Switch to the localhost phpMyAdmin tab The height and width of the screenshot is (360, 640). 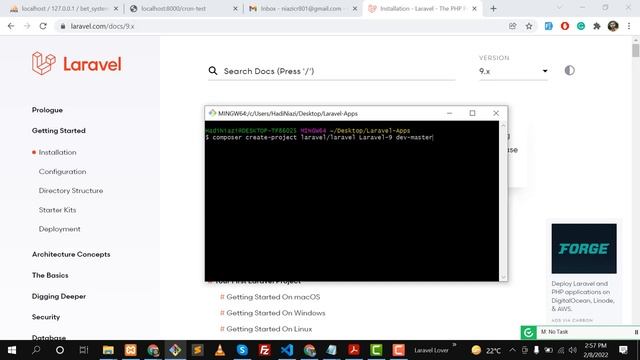point(64,8)
